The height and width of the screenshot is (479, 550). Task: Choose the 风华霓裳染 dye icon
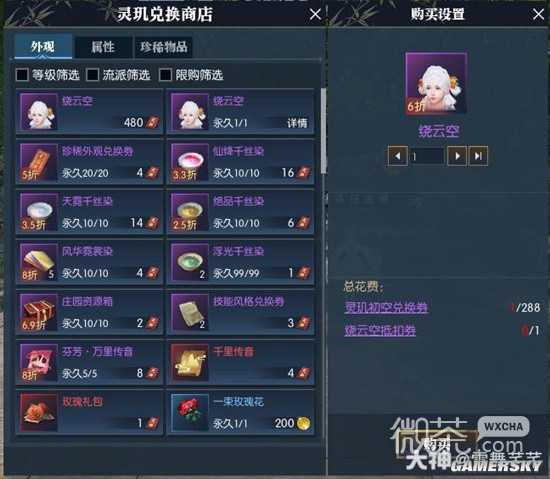point(39,262)
